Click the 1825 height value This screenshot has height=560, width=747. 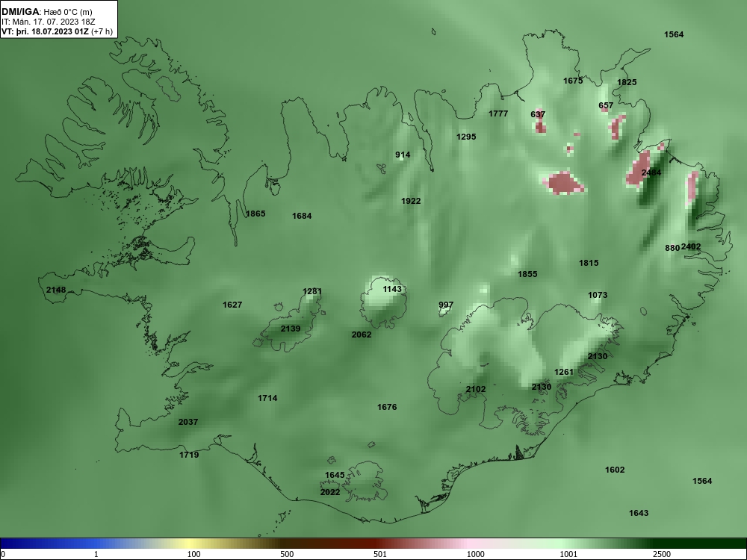[x=627, y=82]
